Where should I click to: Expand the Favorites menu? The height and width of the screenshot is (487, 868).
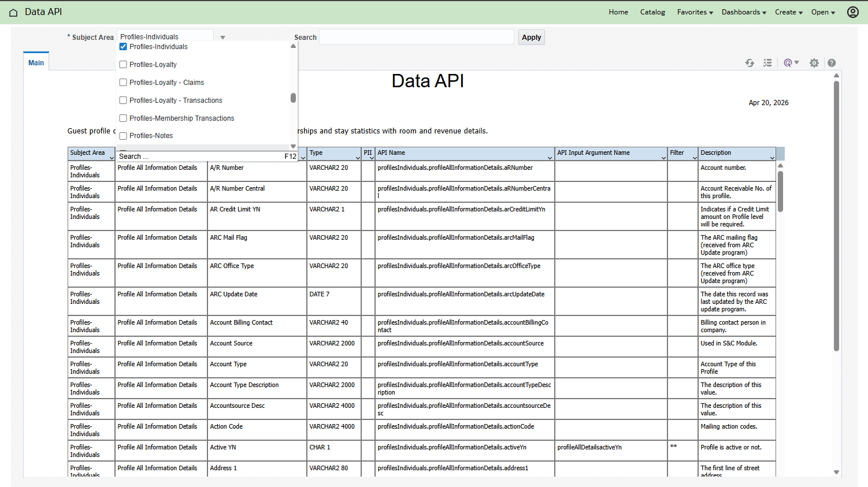click(695, 12)
